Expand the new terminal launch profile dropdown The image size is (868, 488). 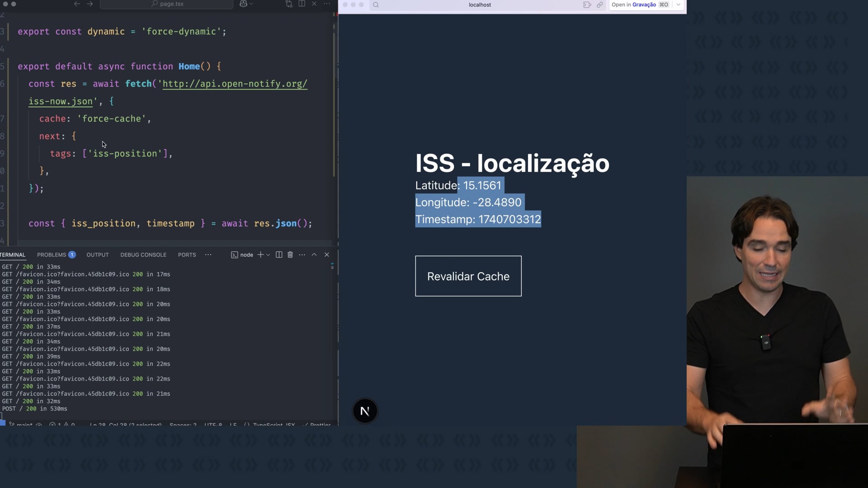[x=268, y=255]
